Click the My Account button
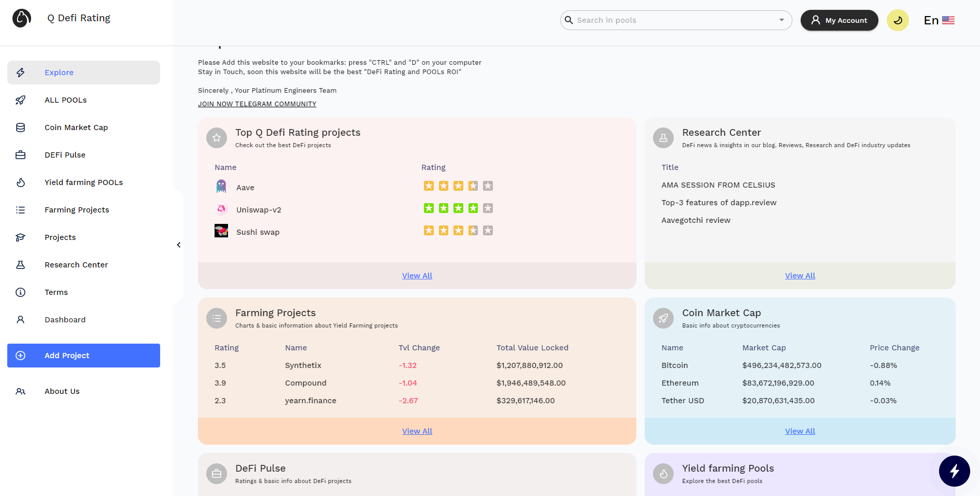The height and width of the screenshot is (496, 980). pos(839,20)
